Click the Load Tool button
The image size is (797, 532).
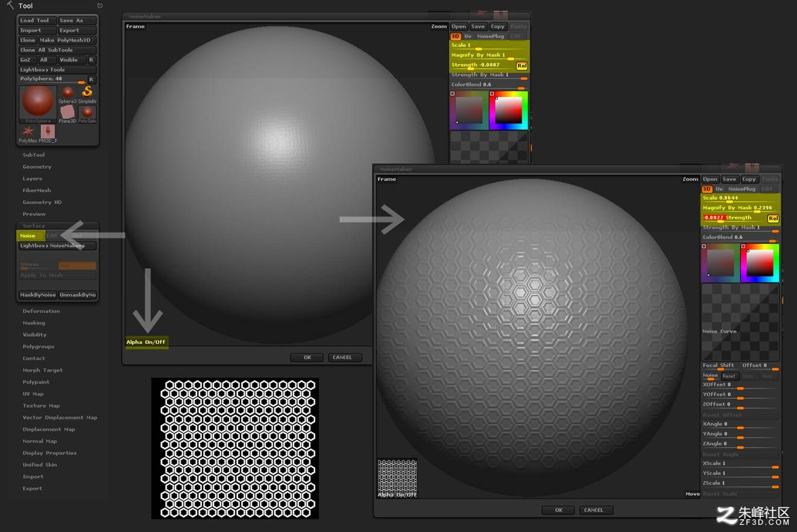point(37,20)
